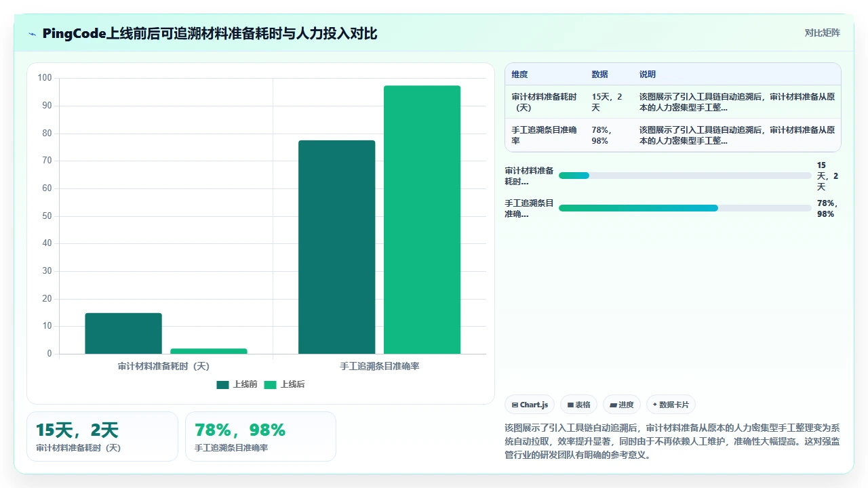Click the 审计材料准备耗时 progress bar
The image size is (868, 488).
(x=685, y=176)
